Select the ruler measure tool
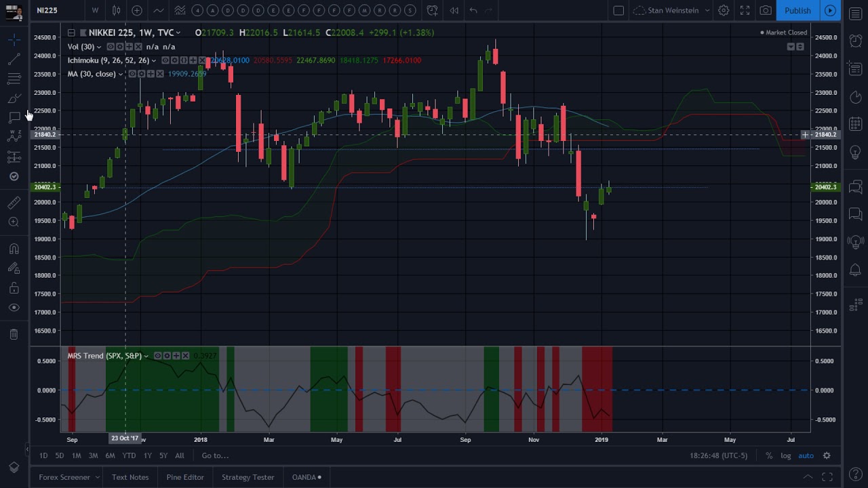The width and height of the screenshot is (868, 488). (14, 202)
